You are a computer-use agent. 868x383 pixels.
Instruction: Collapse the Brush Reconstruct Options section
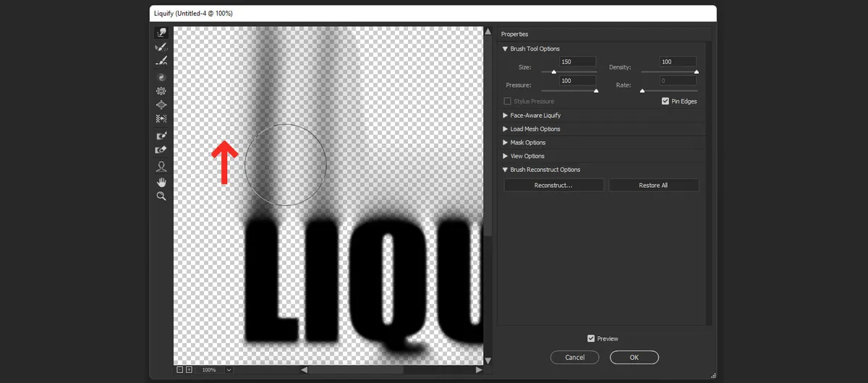click(x=505, y=170)
